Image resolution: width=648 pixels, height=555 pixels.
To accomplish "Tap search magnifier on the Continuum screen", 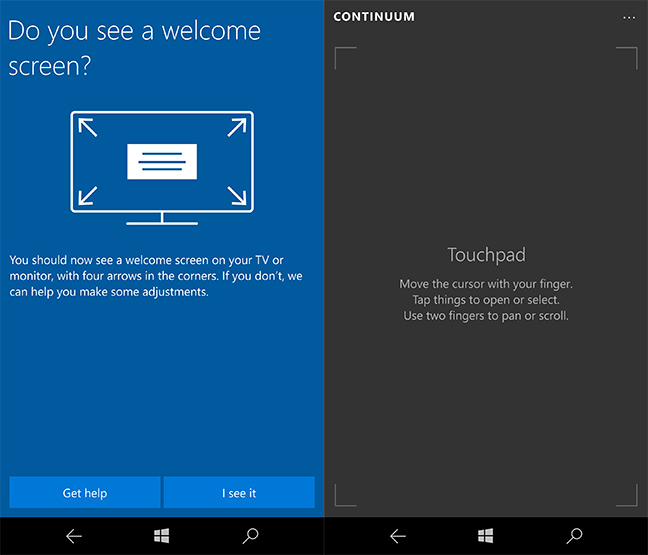I will point(574,536).
